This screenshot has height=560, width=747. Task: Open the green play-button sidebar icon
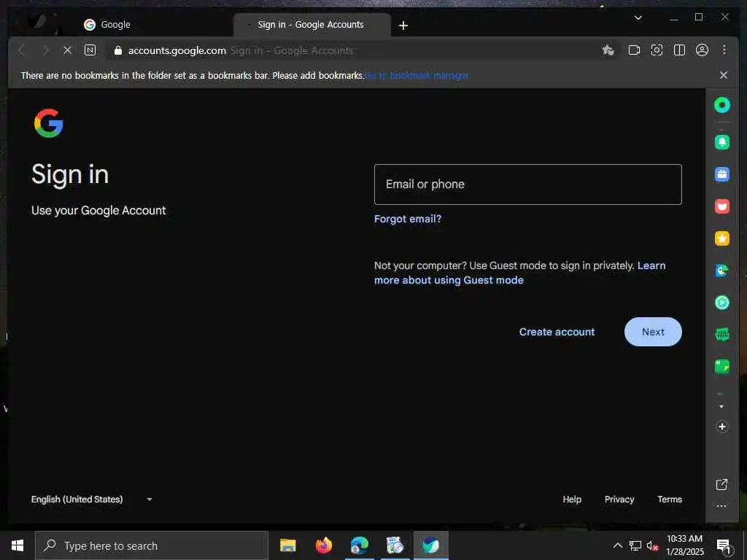point(721,303)
